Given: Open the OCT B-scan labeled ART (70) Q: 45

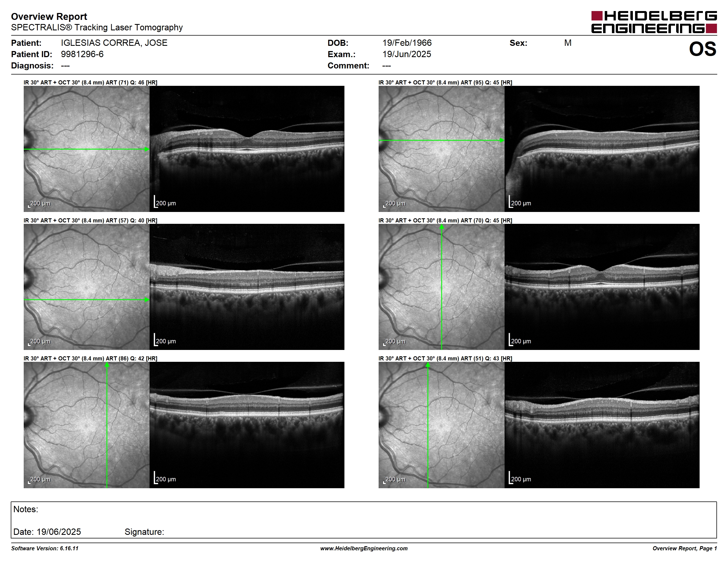Looking at the screenshot, I should point(602,287).
